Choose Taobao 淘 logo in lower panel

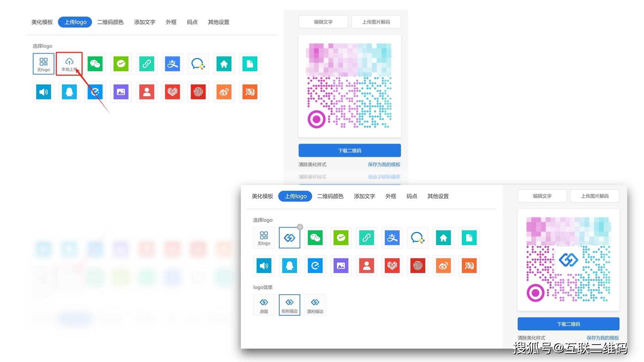(x=469, y=266)
